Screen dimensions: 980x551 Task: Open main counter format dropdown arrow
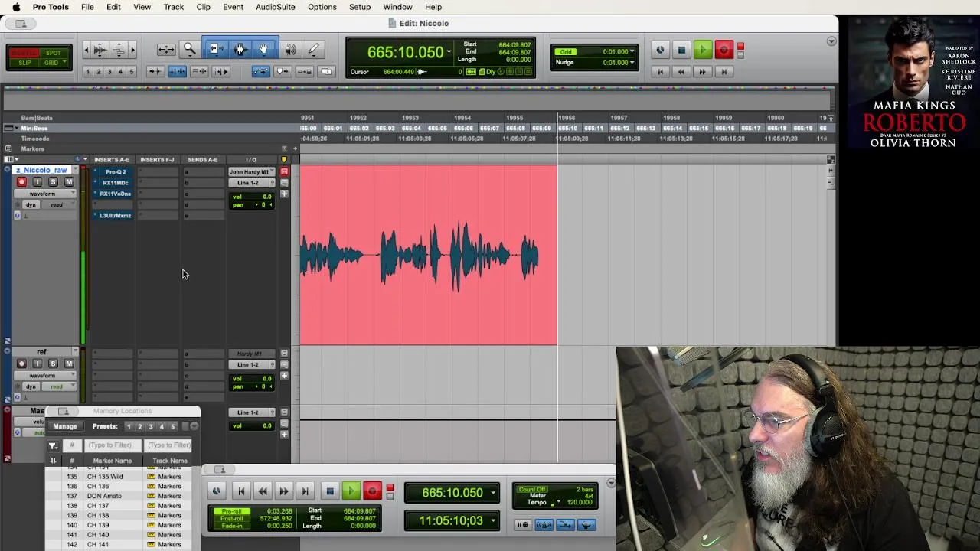coord(449,52)
